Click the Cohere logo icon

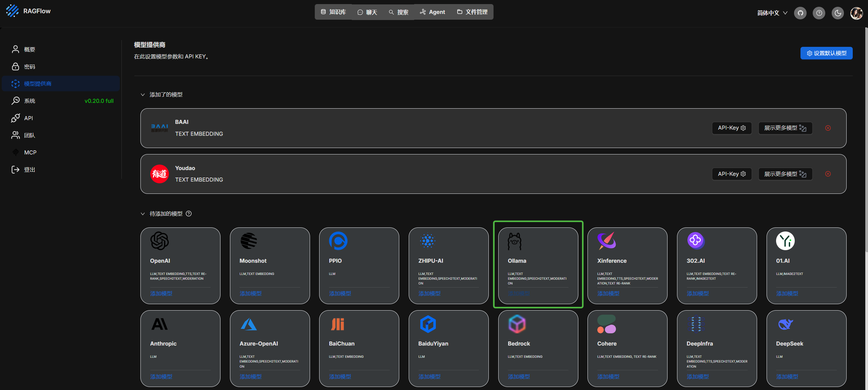point(606,324)
